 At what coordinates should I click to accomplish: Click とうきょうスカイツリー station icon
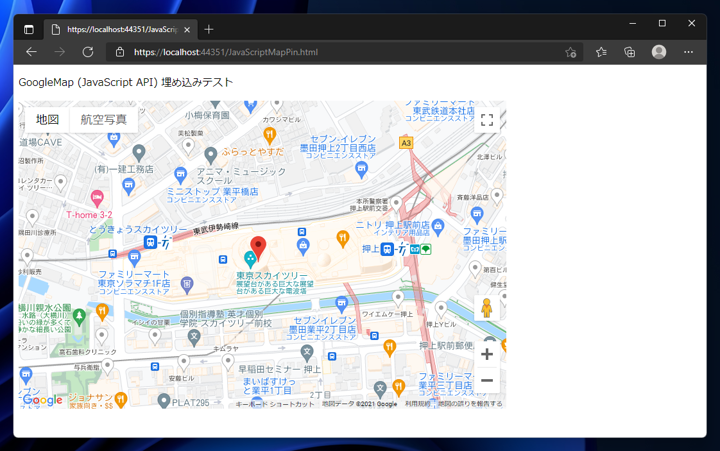pos(150,242)
